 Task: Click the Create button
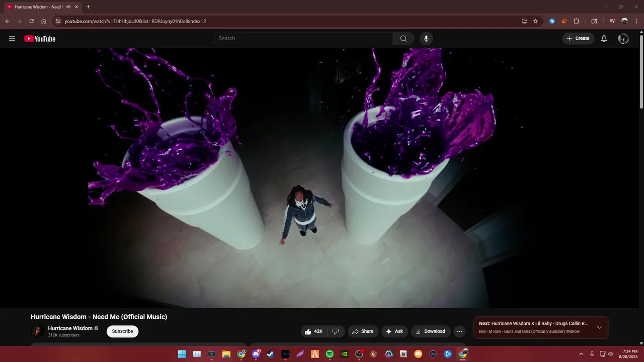point(578,39)
